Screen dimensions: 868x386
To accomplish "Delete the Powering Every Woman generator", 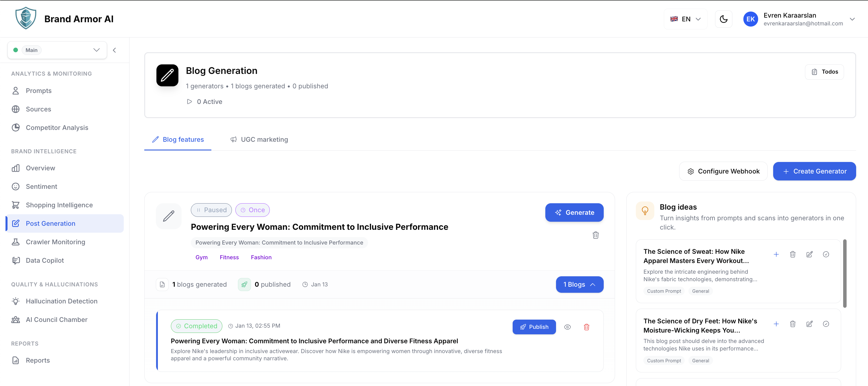I will (595, 235).
